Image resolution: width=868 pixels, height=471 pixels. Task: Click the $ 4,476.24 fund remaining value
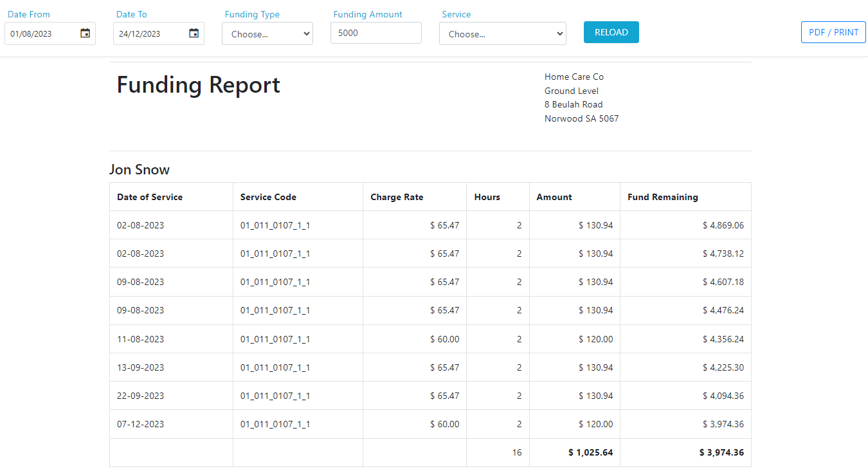[723, 310]
